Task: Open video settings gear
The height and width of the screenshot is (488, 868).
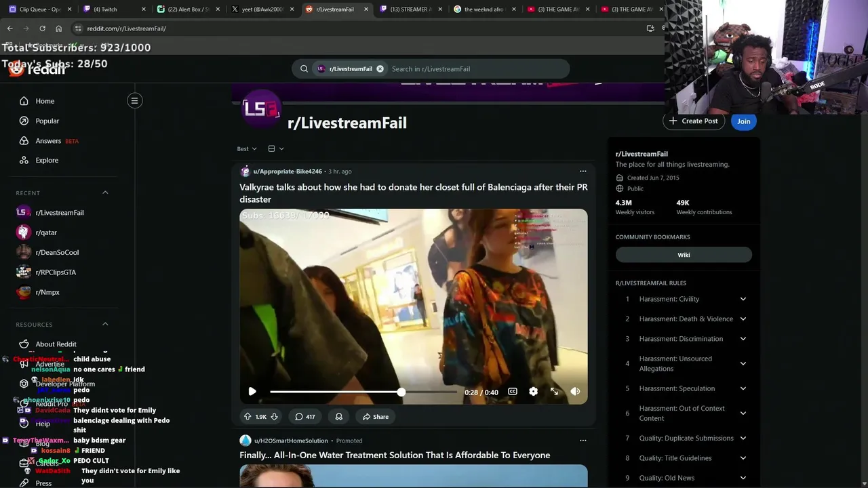Action: (x=533, y=391)
